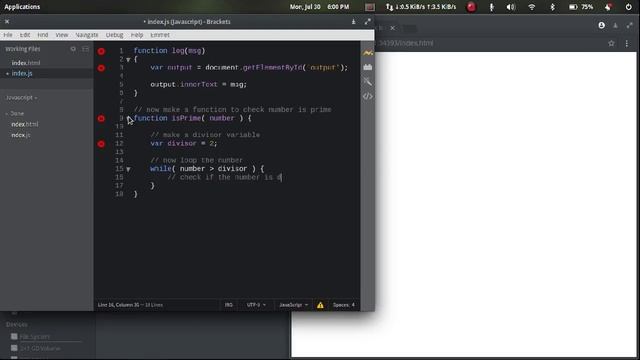The height and width of the screenshot is (360, 640).
Task: Open the battery 75% indicator
Action: tap(581, 7)
